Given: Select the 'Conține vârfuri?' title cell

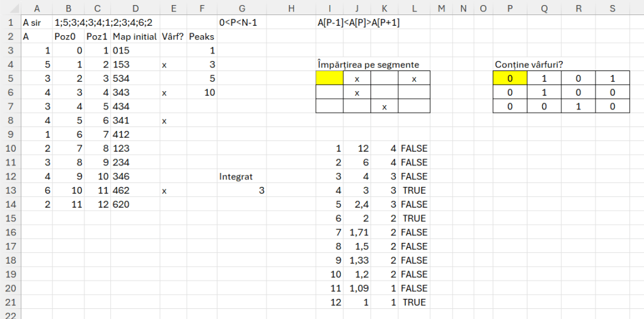Looking at the screenshot, I should pyautogui.click(x=531, y=65).
